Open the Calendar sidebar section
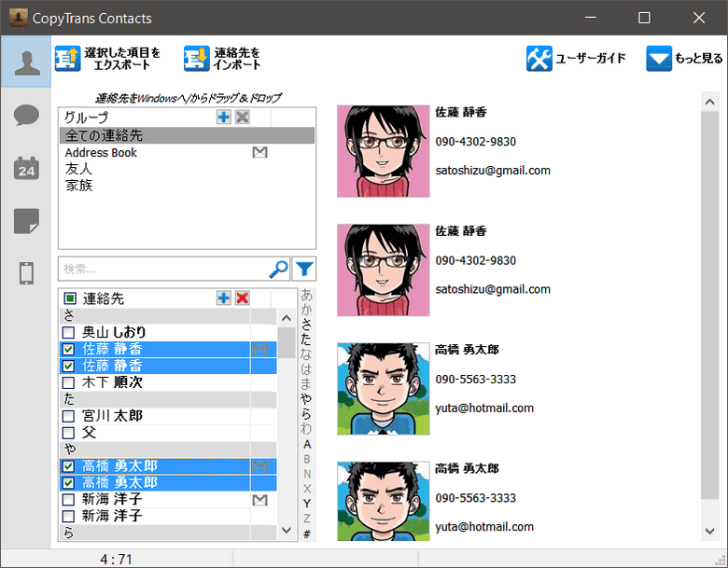 (x=26, y=168)
